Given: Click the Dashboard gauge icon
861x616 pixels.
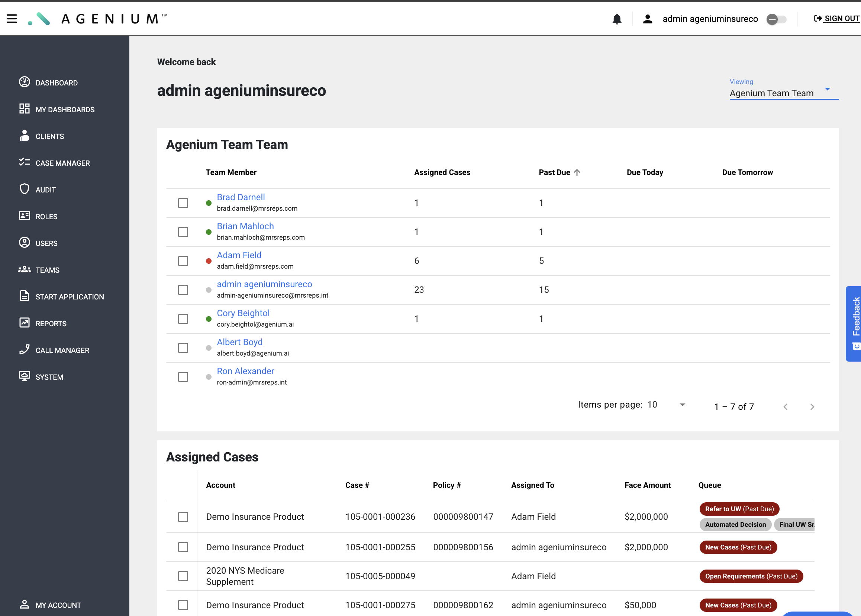Looking at the screenshot, I should [24, 82].
